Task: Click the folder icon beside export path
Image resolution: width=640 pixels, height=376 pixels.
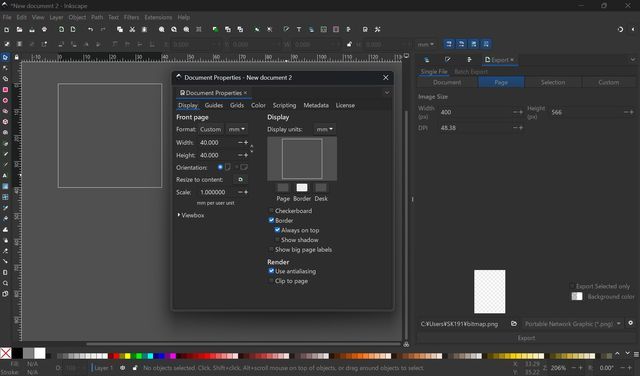Action: pos(514,324)
